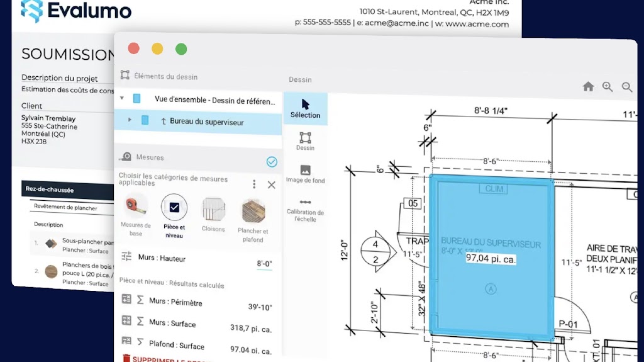644x362 pixels.
Task: Click the yellow minimize window button
Action: pos(157,48)
